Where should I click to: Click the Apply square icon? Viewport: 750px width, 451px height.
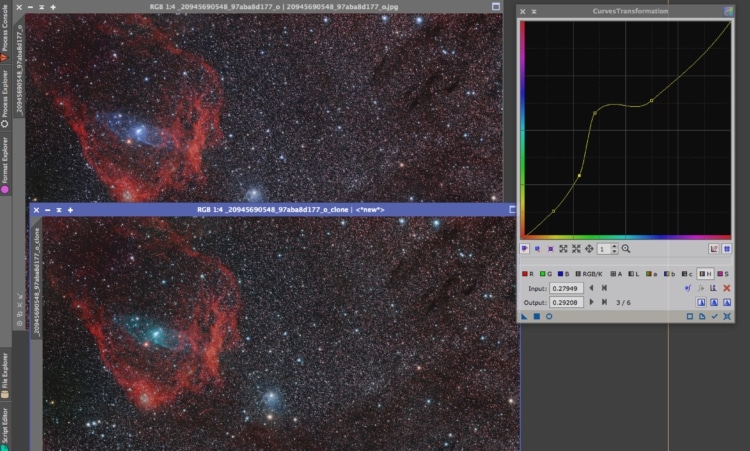pyautogui.click(x=537, y=316)
